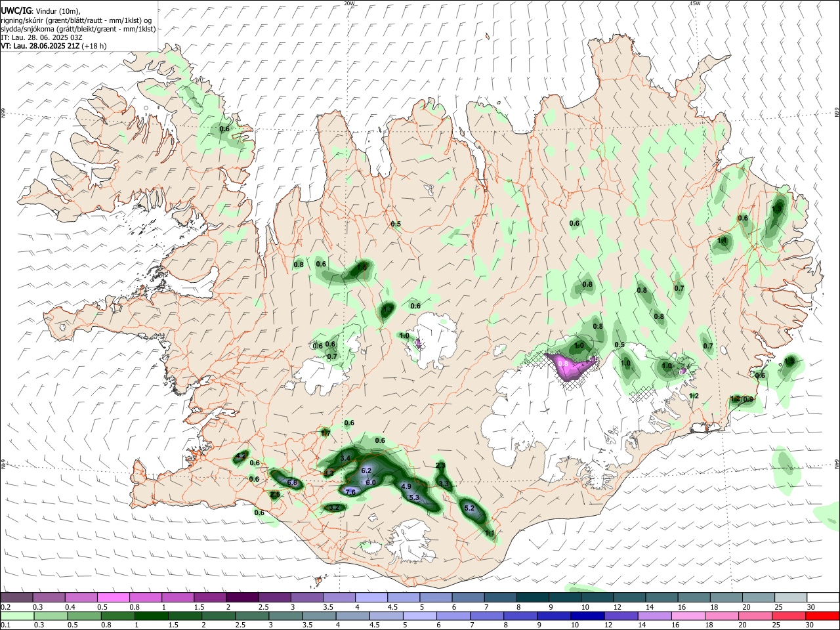
Task: Click the 15W longitude label at top
Action: 695,3
